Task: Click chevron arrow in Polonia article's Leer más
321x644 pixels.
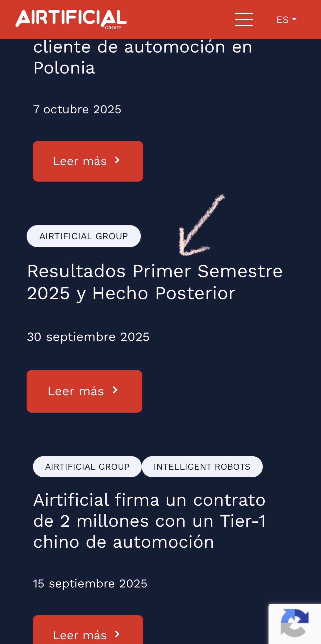Action: click(117, 160)
